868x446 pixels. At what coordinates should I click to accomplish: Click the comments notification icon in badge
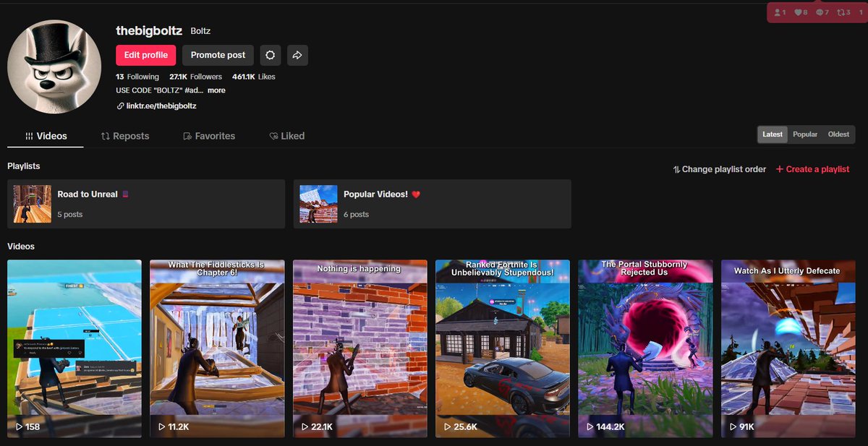(820, 12)
